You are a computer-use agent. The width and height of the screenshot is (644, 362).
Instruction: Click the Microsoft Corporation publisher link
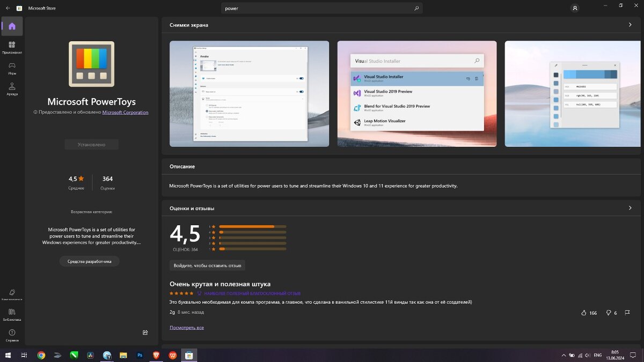(125, 112)
